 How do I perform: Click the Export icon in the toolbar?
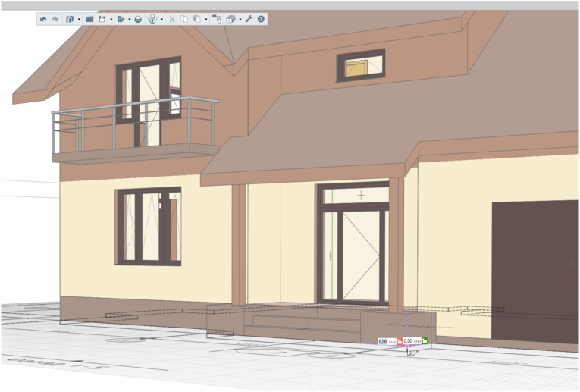coord(121,19)
